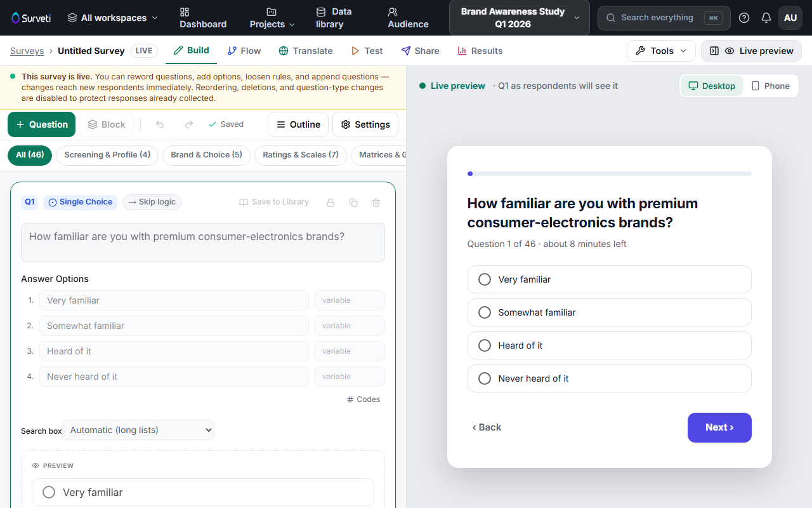812x508 pixels.
Task: Edit the Q1 question text field
Action: tap(203, 243)
